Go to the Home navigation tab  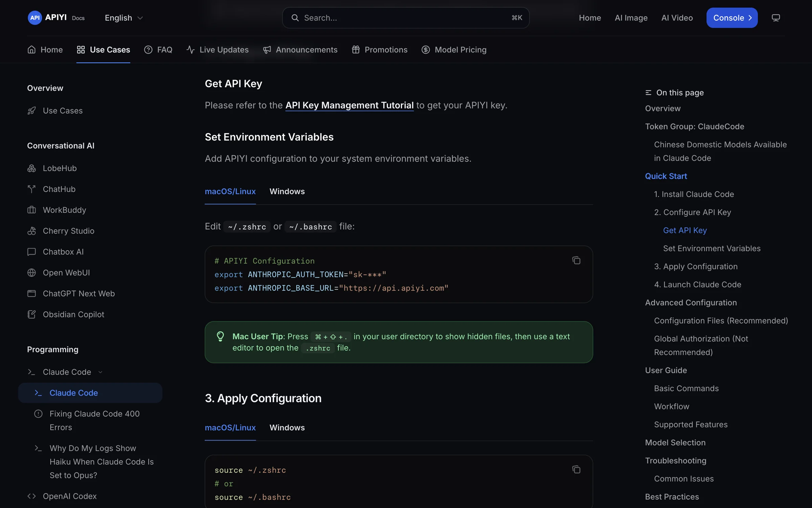coord(45,50)
